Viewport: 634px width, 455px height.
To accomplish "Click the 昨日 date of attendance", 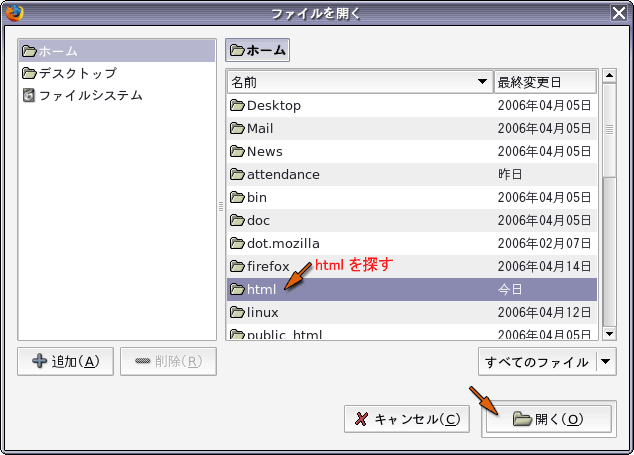I will [x=510, y=174].
